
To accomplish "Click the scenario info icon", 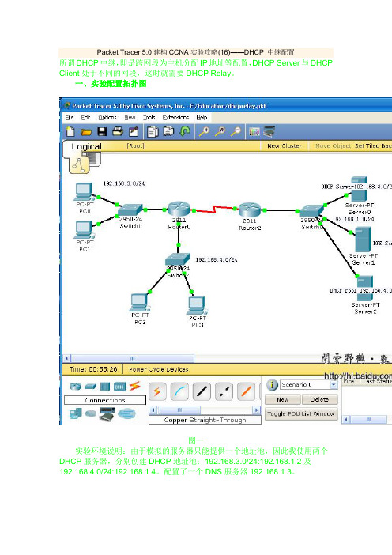I will click(272, 385).
